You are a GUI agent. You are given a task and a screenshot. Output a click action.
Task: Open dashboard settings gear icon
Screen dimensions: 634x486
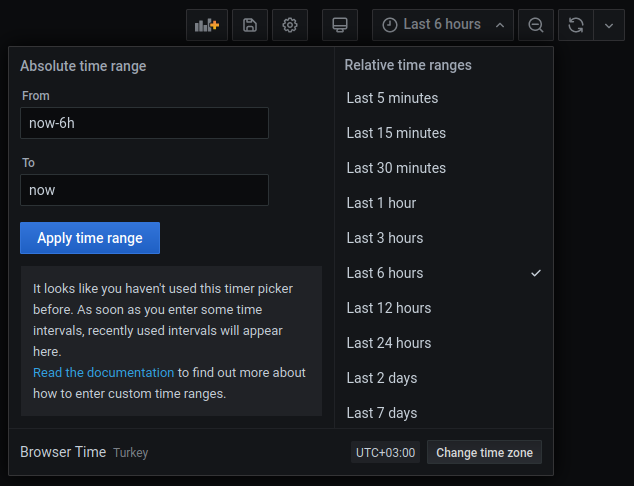(290, 25)
